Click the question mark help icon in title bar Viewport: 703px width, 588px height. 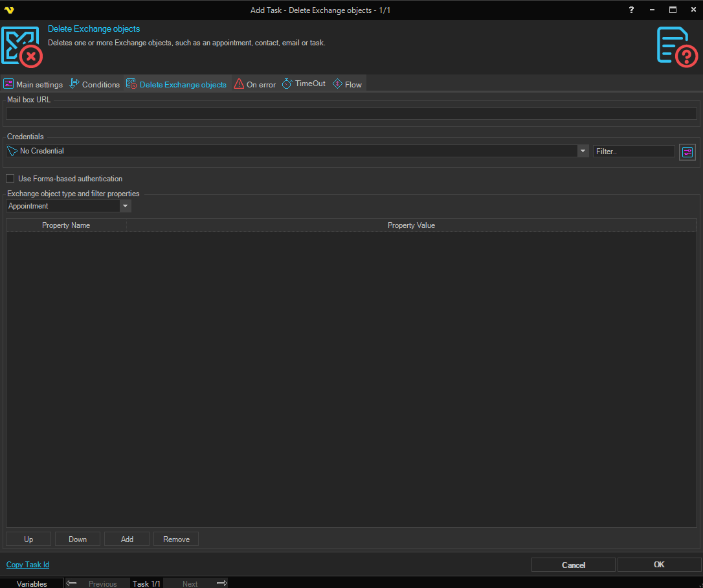[631, 10]
